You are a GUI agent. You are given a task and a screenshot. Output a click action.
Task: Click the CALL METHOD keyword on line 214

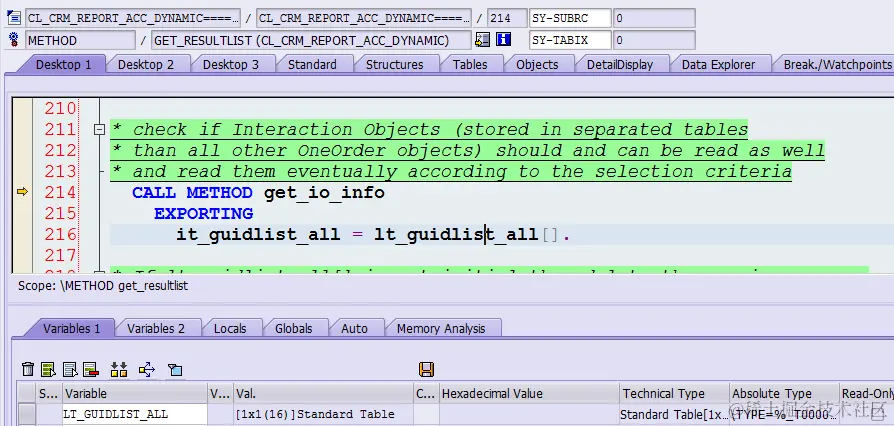192,193
